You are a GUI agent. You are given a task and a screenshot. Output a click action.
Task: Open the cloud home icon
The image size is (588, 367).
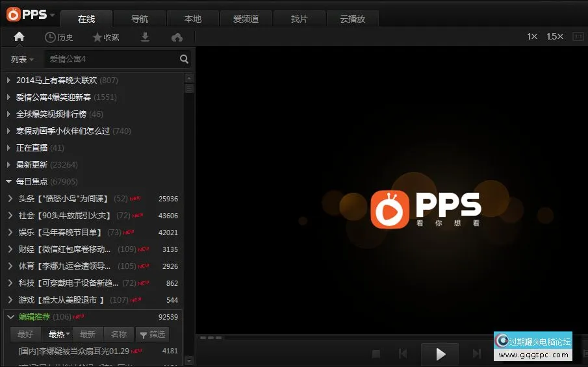177,37
